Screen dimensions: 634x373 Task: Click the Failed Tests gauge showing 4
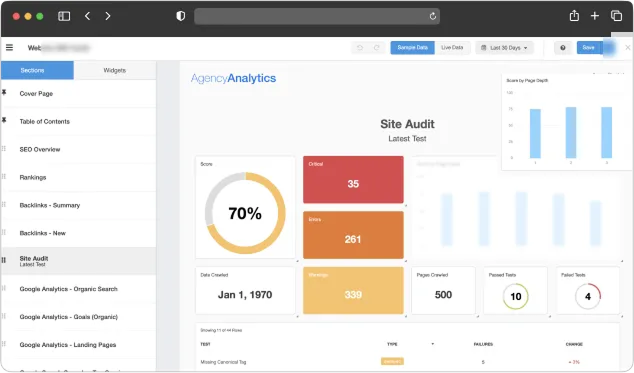point(588,296)
